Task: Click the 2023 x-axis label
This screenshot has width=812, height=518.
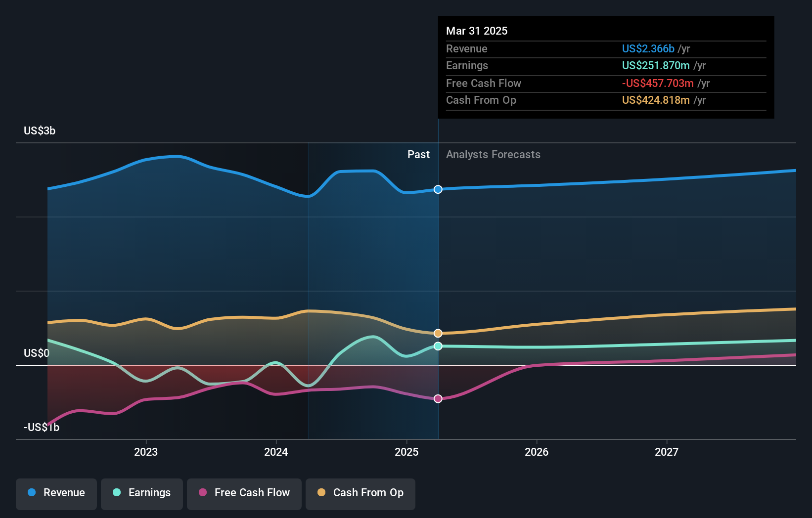Action: [146, 452]
